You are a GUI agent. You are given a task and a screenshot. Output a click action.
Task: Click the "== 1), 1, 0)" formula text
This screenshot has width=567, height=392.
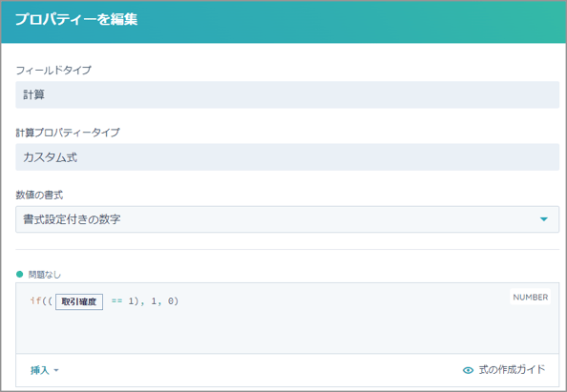[x=145, y=301]
